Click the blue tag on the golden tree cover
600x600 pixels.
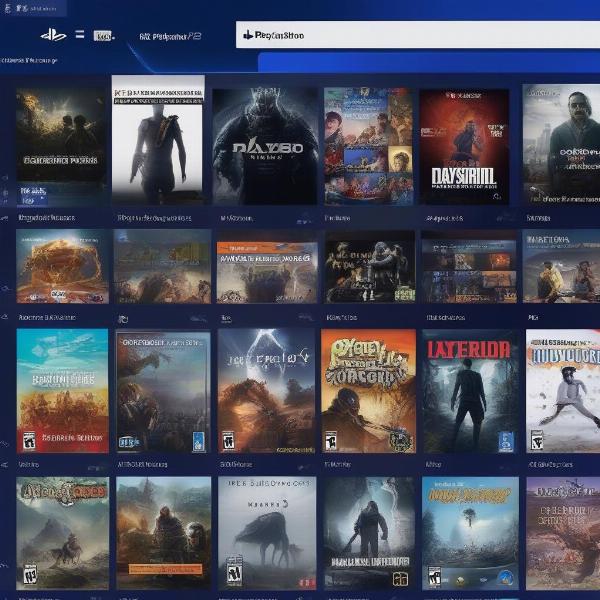point(33,195)
